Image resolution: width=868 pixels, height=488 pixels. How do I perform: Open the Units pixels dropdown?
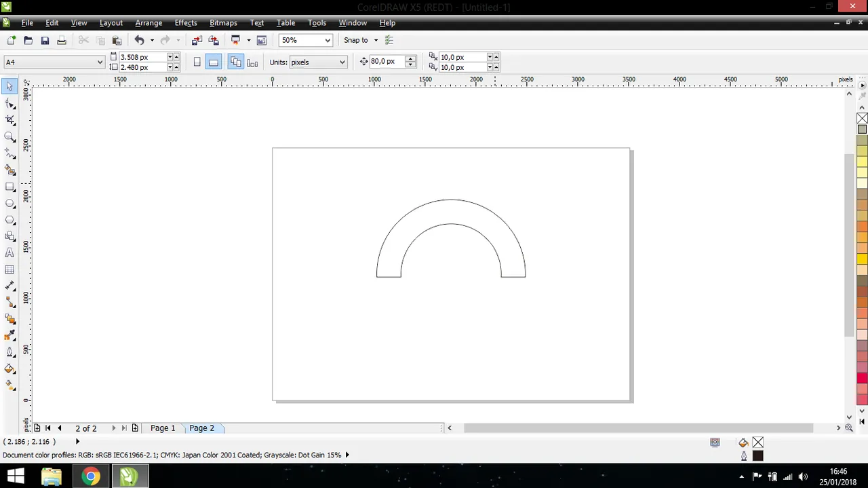[342, 62]
